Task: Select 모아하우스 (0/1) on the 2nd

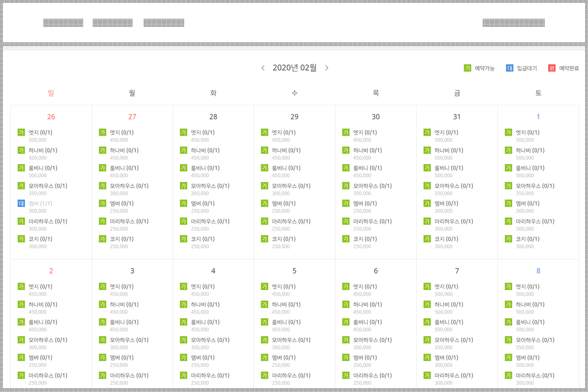Action: click(x=48, y=340)
